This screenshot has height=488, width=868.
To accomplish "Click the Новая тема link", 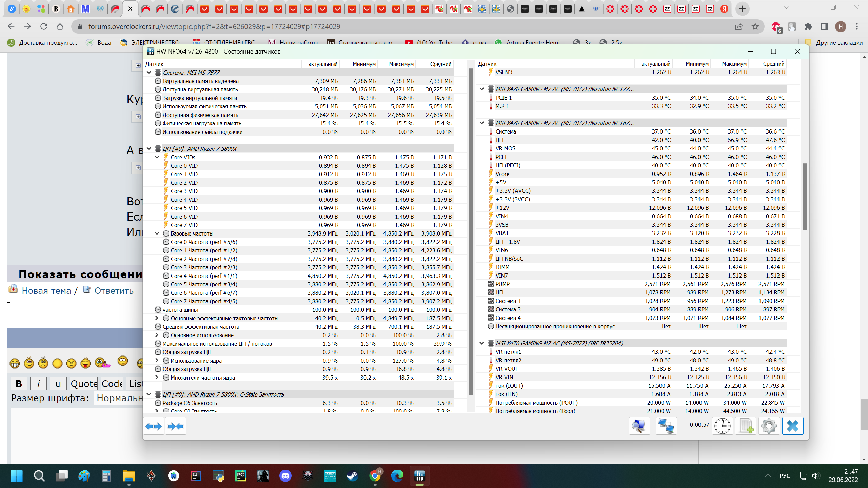I will [x=46, y=291].
